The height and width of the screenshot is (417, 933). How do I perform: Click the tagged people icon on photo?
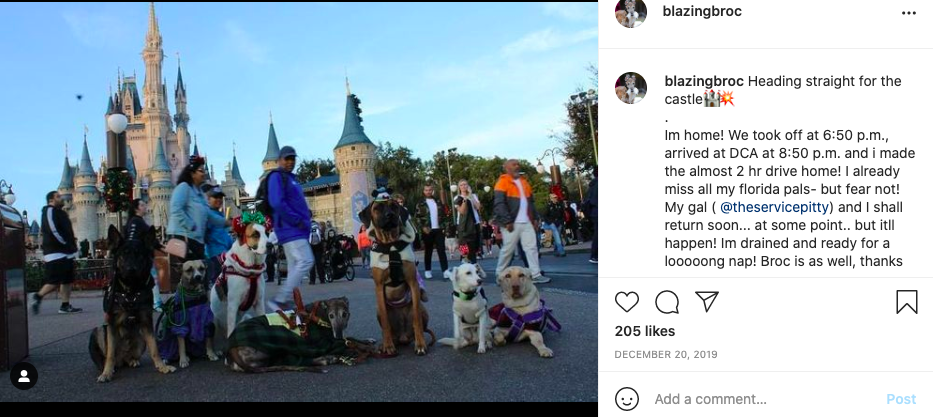tap(24, 376)
